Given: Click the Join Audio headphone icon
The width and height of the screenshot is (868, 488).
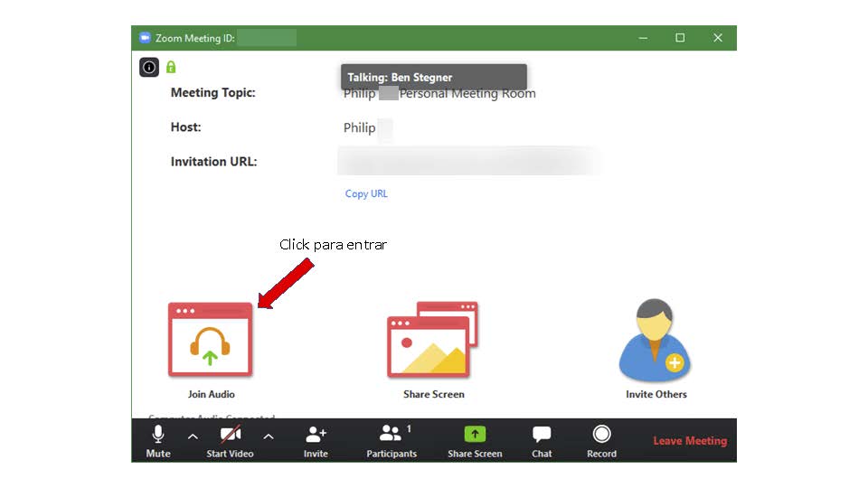Looking at the screenshot, I should click(211, 340).
